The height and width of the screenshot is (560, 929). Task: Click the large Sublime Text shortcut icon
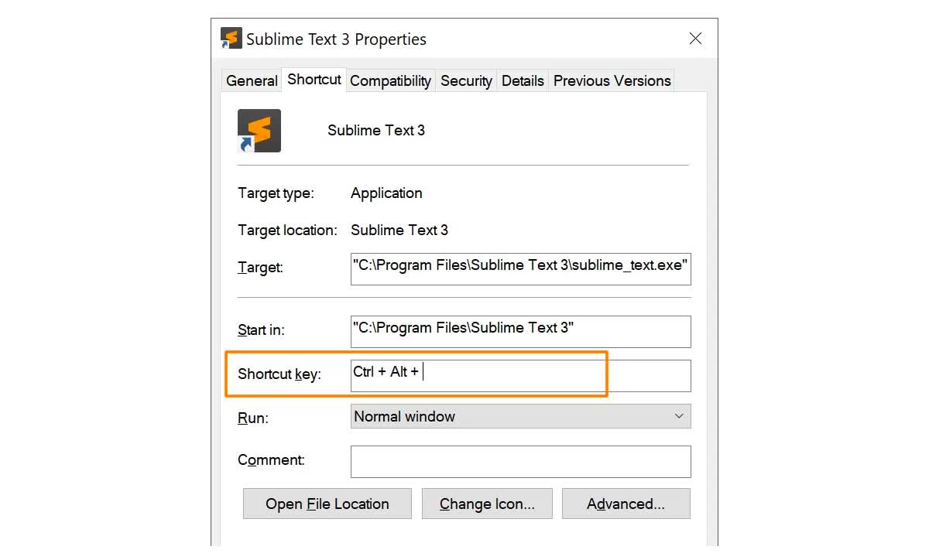coord(259,131)
